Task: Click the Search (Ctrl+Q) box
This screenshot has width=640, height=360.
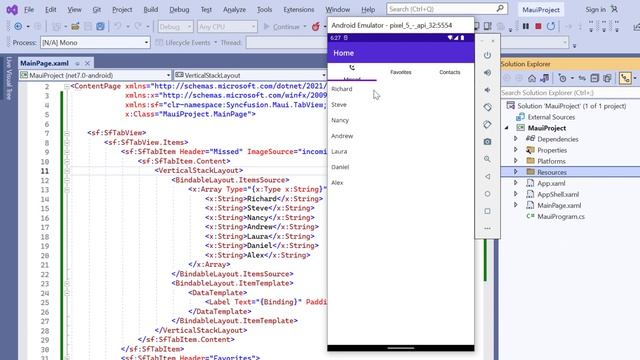Action: tap(447, 9)
